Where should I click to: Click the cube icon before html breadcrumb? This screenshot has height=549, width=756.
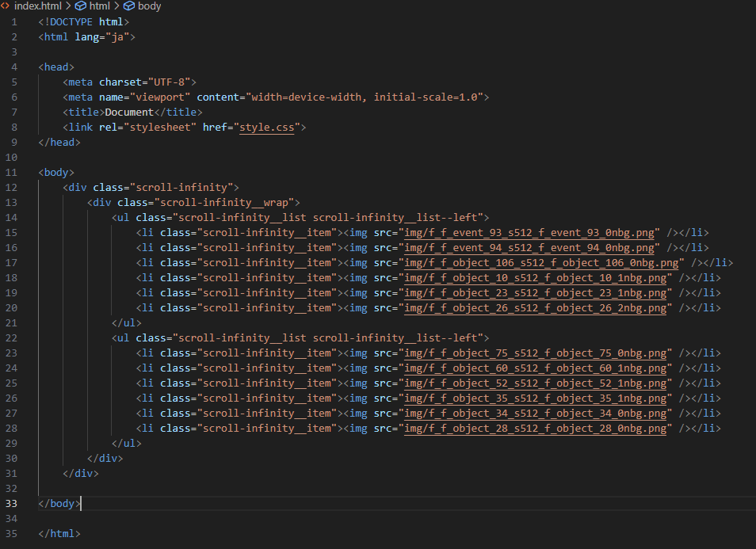80,6
